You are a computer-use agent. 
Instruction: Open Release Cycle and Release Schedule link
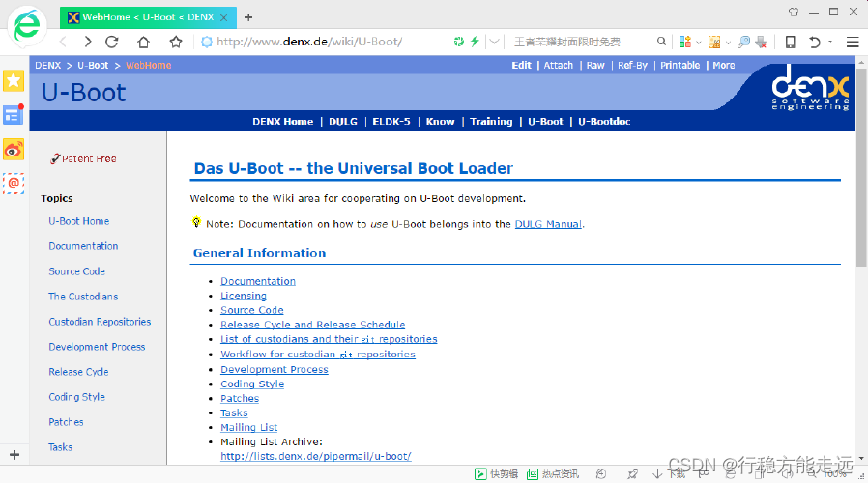coord(313,325)
